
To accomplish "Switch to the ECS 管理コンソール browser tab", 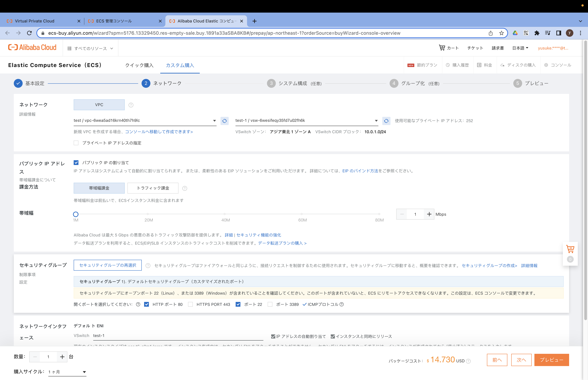I will point(114,21).
